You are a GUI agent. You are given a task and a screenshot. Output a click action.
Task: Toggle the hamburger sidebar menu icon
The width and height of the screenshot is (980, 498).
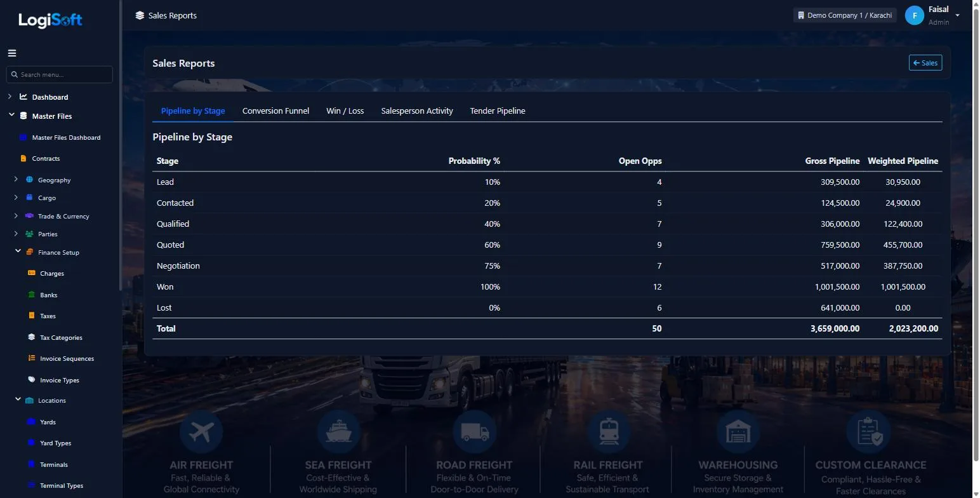coord(12,53)
